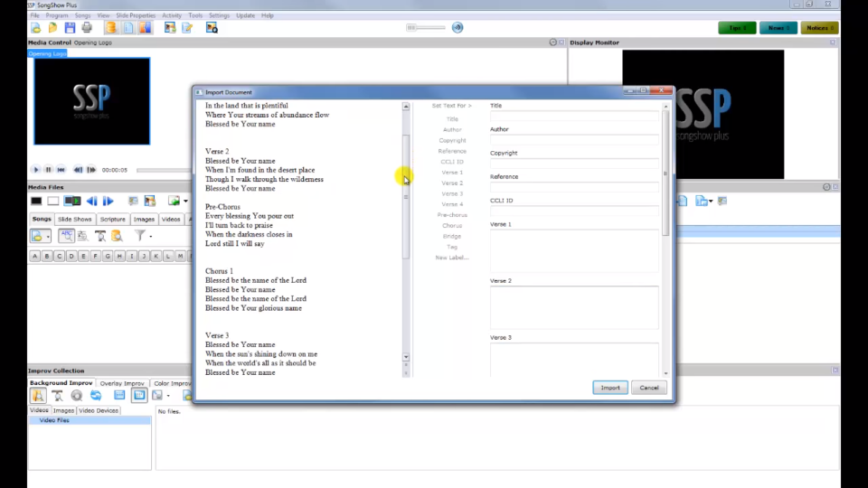
Task: Expand the new song dropdown arrow
Action: pos(48,237)
